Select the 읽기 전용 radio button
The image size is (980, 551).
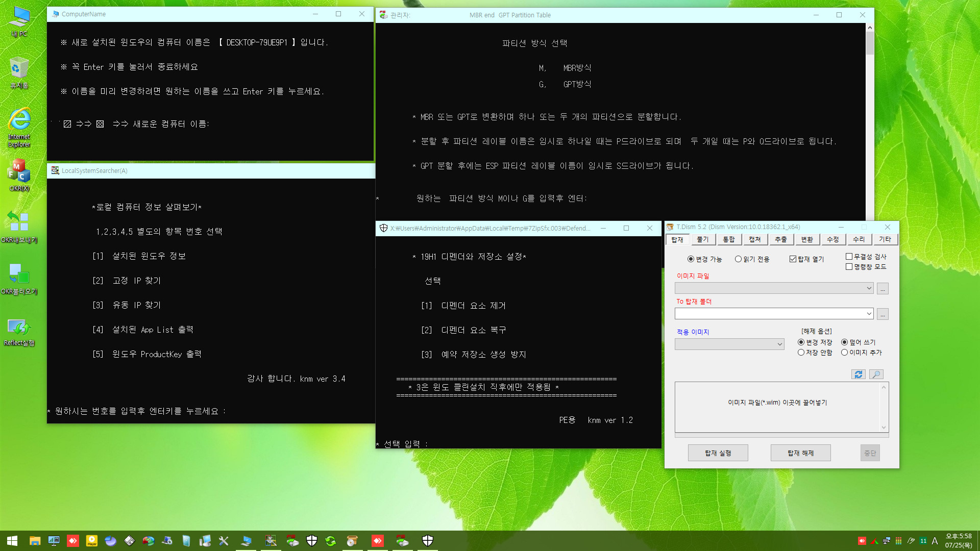(x=752, y=259)
